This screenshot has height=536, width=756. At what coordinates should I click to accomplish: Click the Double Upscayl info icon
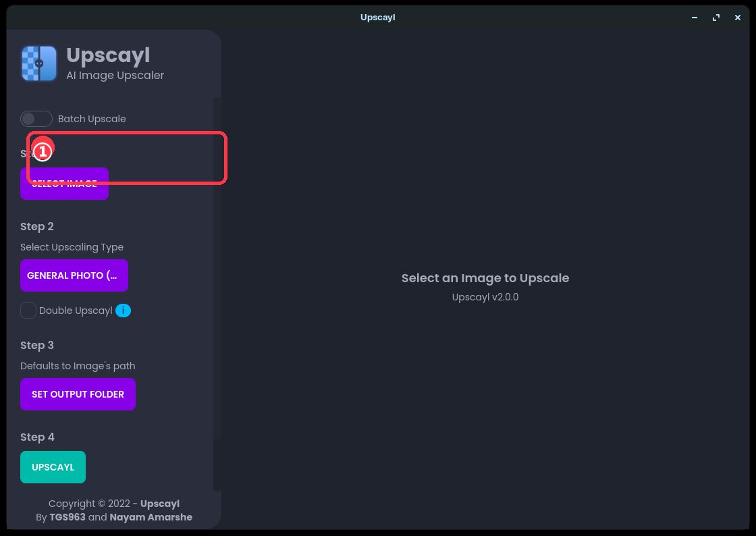(124, 311)
